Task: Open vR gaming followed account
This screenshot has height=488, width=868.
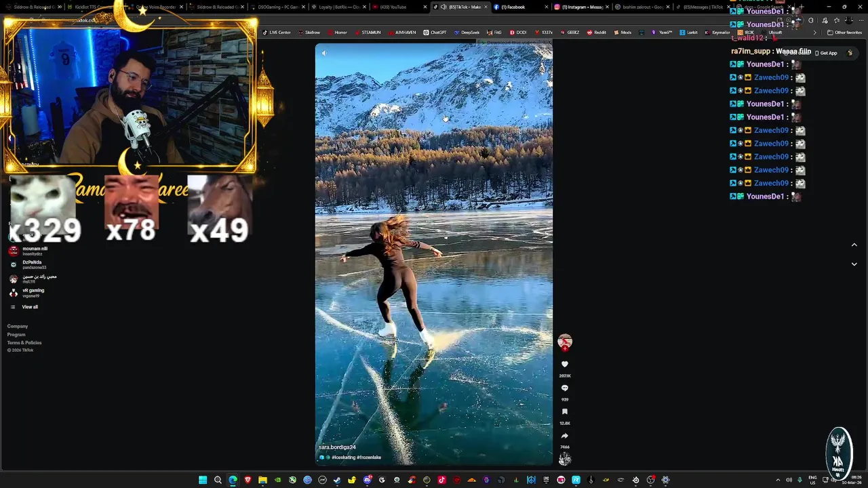Action: (31, 293)
